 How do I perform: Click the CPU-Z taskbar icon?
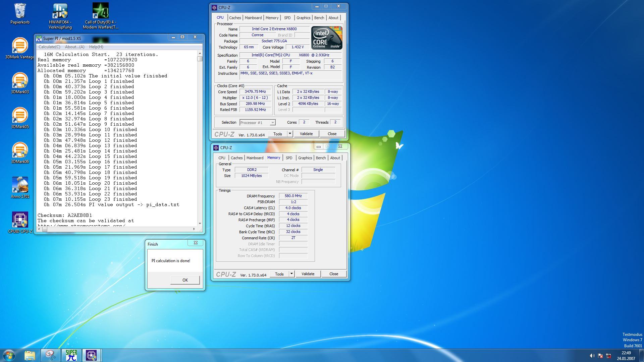click(91, 355)
